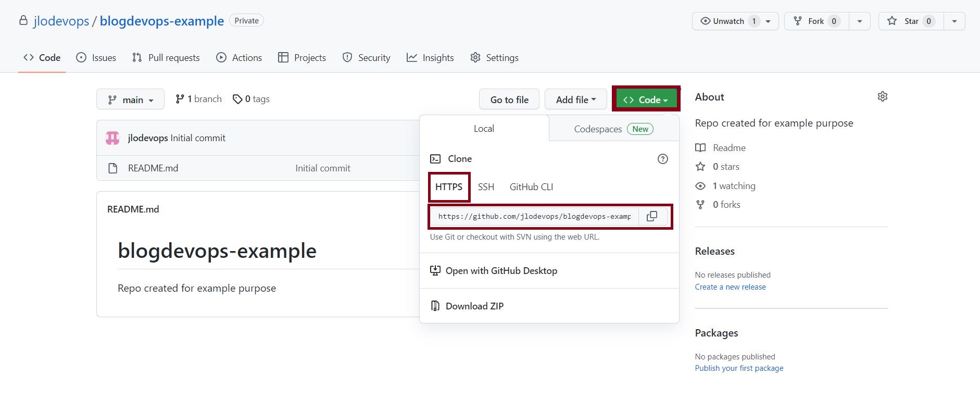The width and height of the screenshot is (980, 399).
Task: Open the repository Settings tab
Action: click(495, 58)
